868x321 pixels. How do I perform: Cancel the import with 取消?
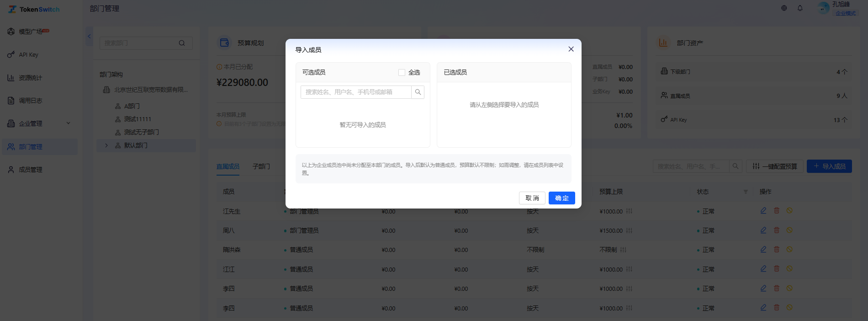532,198
